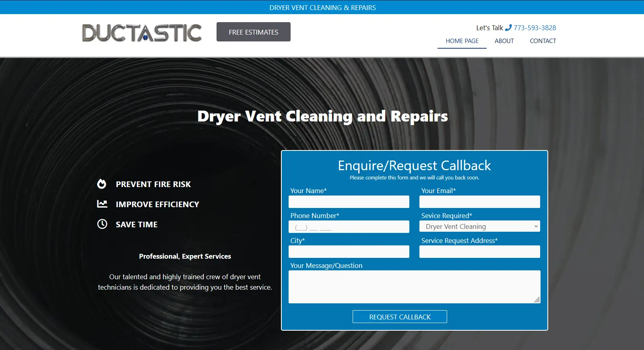644x350 pixels.
Task: Click the Ductastic logo
Action: [x=142, y=33]
